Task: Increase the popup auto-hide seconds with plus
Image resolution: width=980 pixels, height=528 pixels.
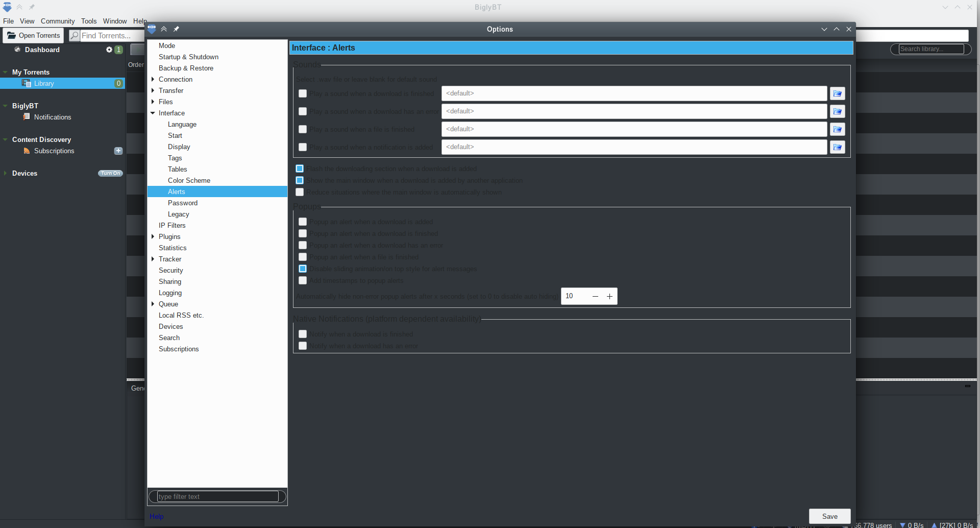Action: 609,296
